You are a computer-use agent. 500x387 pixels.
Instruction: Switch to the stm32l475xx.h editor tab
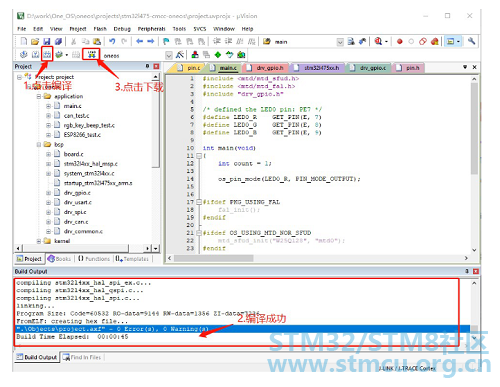pos(317,68)
